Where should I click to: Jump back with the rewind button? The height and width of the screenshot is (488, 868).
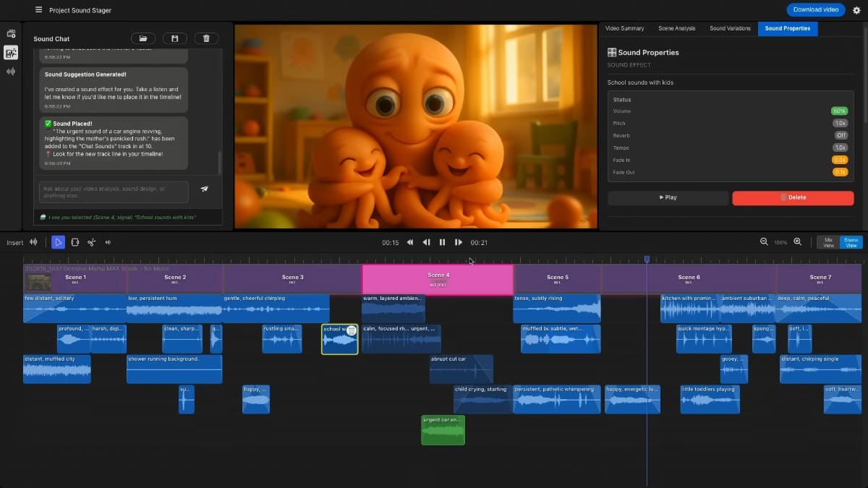click(409, 242)
